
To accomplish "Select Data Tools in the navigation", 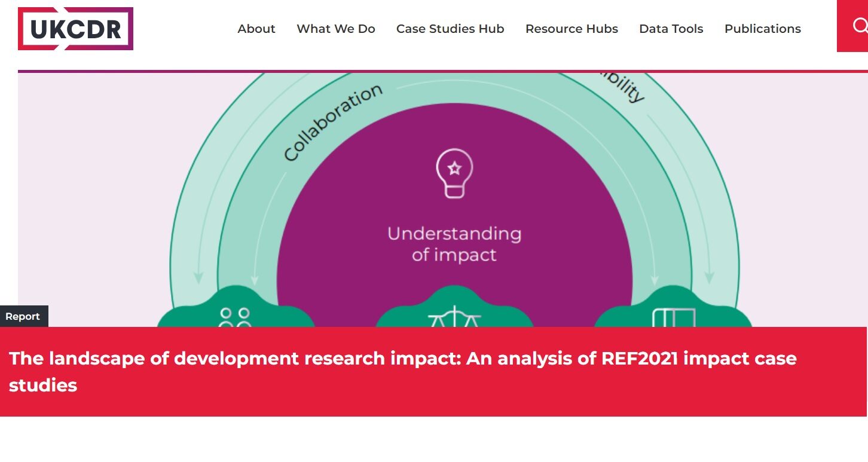I will (671, 29).
